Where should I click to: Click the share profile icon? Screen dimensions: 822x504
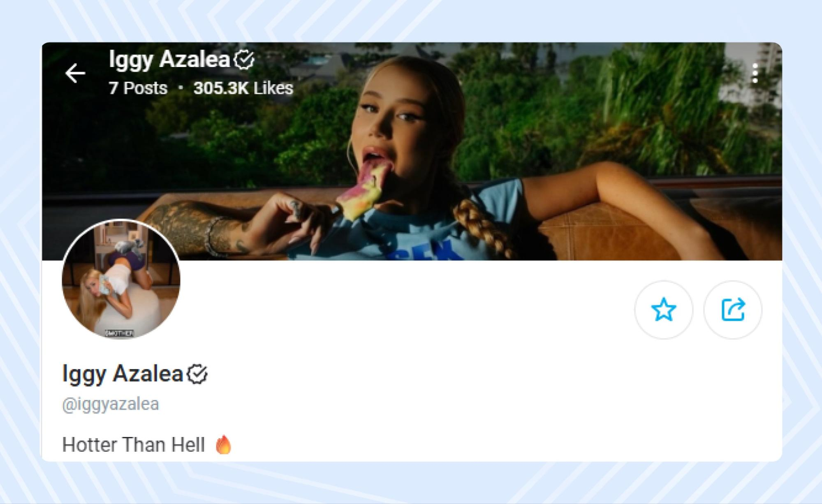(733, 310)
